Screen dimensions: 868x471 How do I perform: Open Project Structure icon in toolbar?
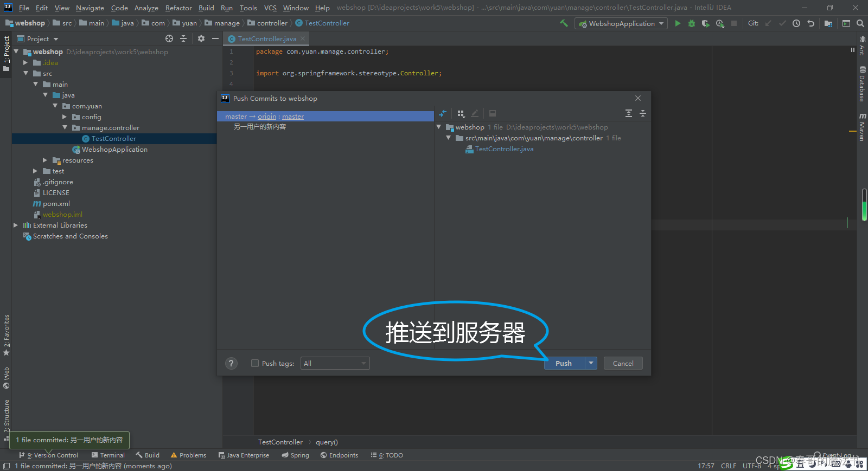[x=828, y=23]
